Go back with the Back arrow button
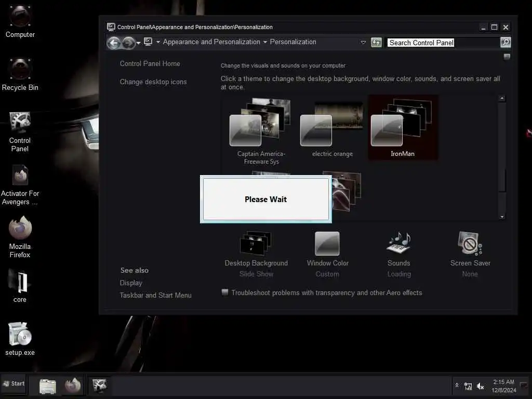The height and width of the screenshot is (399, 532). [x=114, y=43]
